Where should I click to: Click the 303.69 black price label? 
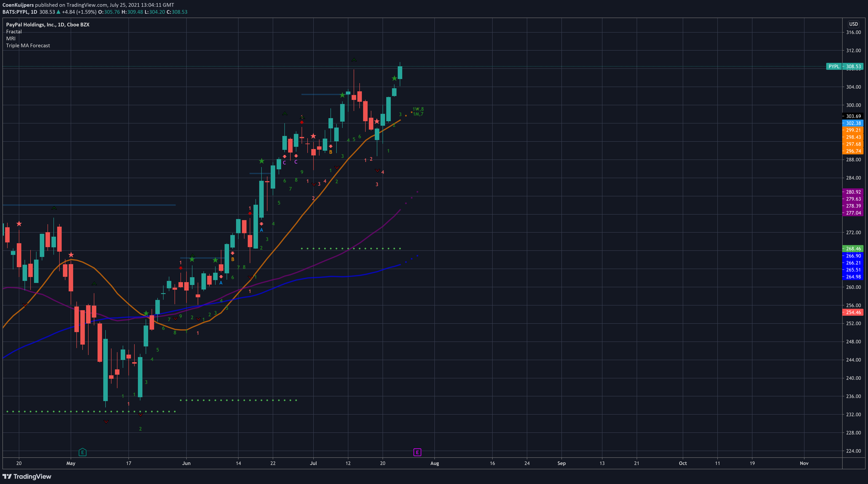click(x=853, y=116)
